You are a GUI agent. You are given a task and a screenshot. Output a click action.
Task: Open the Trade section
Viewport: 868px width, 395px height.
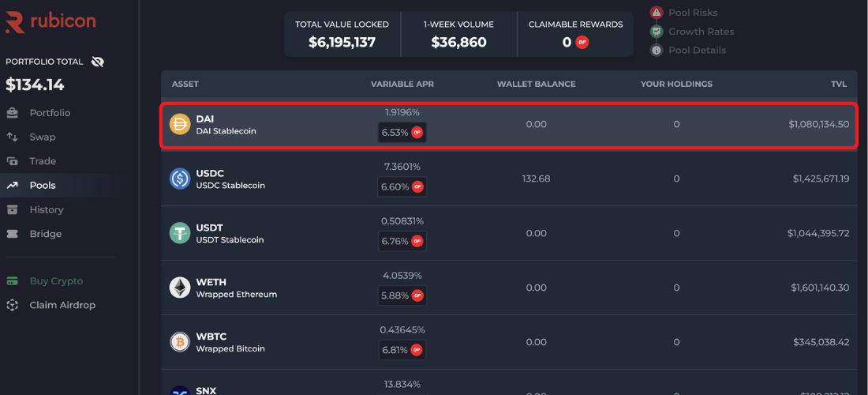(x=43, y=161)
